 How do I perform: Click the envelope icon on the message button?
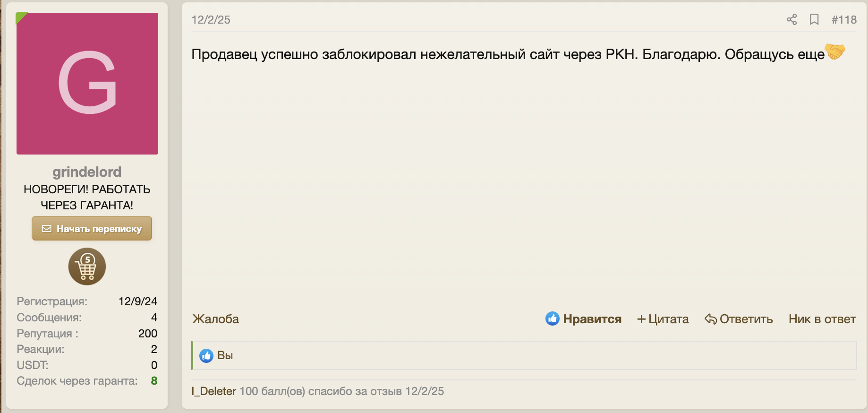pos(47,228)
